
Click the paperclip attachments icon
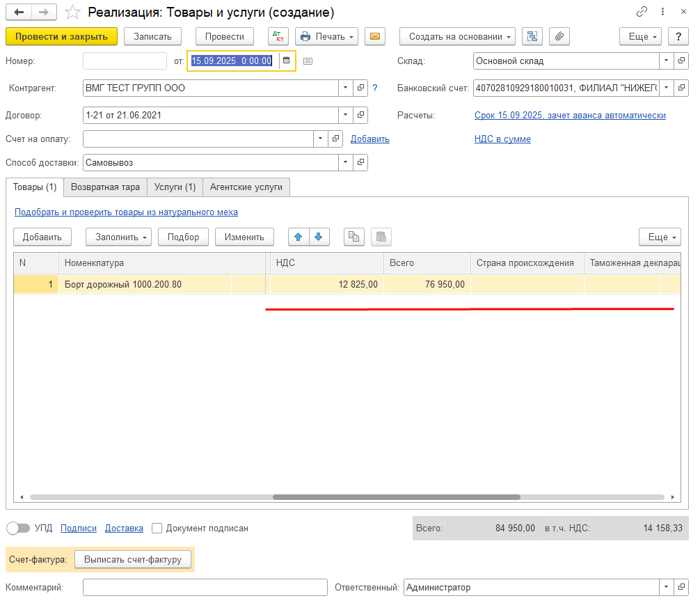559,37
